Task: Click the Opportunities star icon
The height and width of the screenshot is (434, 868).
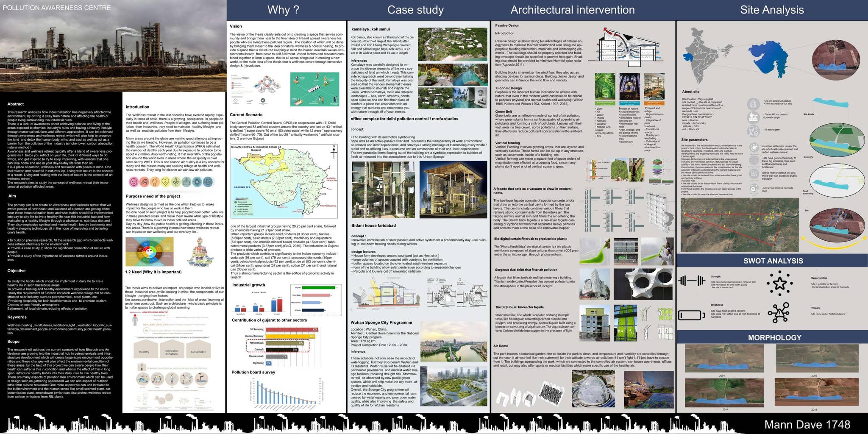Action: [780, 283]
